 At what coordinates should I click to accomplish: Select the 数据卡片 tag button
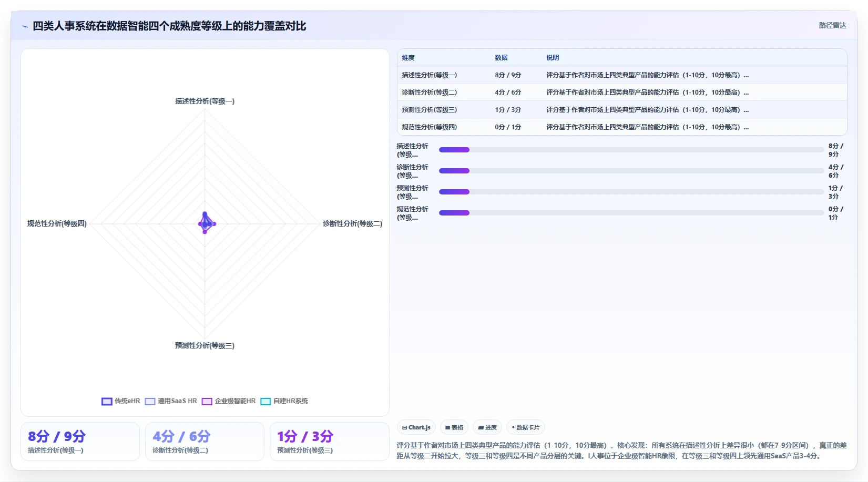coord(526,427)
